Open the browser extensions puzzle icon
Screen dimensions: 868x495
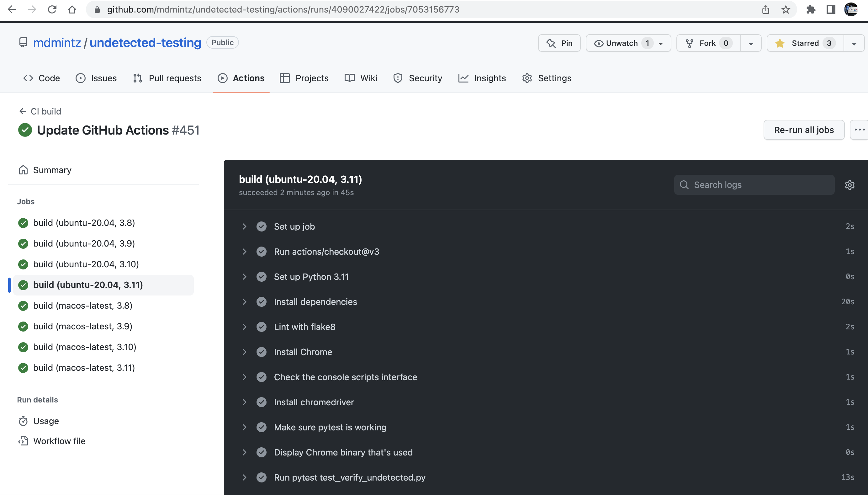(811, 9)
